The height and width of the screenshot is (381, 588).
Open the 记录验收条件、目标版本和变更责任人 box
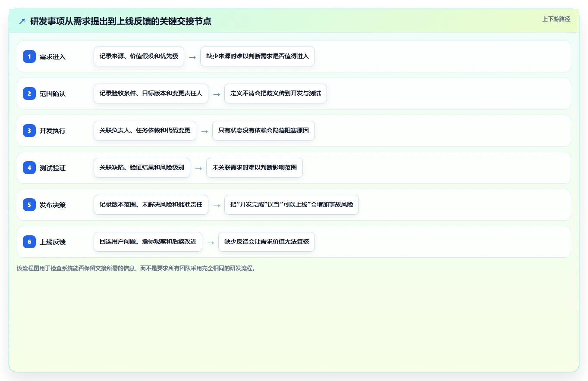tap(151, 94)
